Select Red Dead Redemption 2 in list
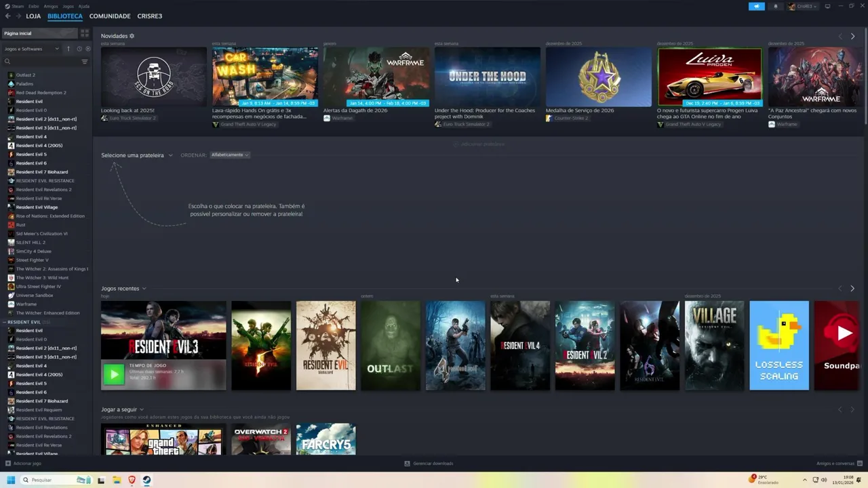Image resolution: width=868 pixels, height=488 pixels. [x=41, y=92]
